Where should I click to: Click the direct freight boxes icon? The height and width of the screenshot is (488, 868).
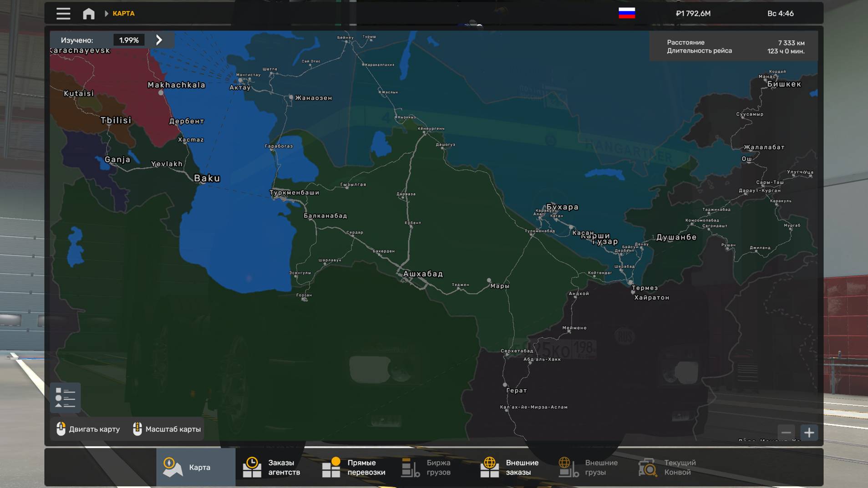(331, 467)
